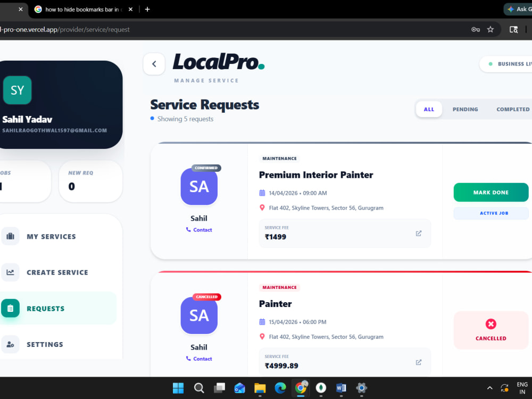
Task: Open taskbar Search icon
Action: point(199,388)
